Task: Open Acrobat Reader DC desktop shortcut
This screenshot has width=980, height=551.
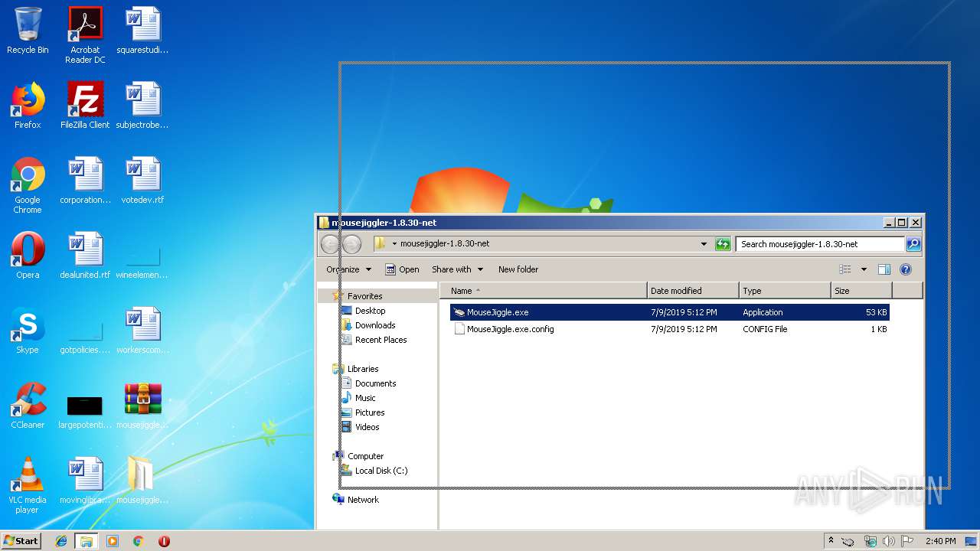Action: coord(85,35)
